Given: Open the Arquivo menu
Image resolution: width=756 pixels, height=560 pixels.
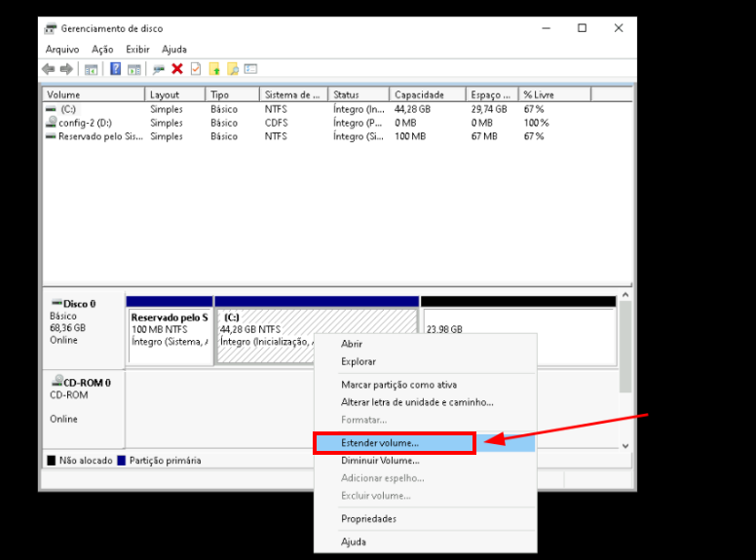Looking at the screenshot, I should pos(62,49).
